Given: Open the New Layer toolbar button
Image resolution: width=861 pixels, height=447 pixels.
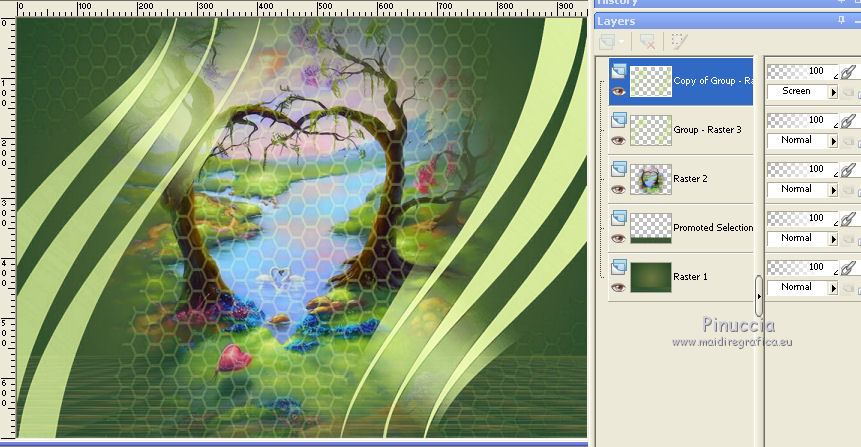Looking at the screenshot, I should (x=607, y=42).
